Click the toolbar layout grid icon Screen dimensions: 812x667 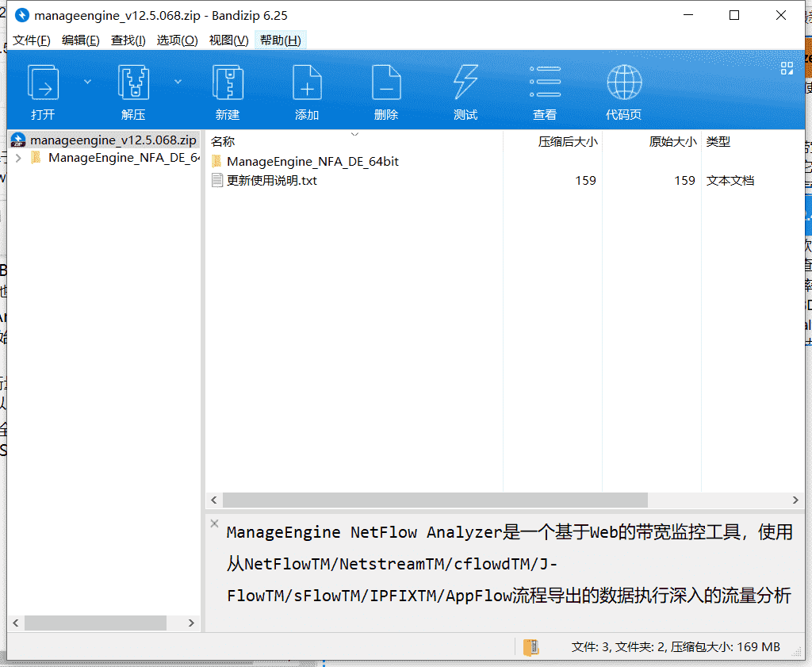[787, 68]
